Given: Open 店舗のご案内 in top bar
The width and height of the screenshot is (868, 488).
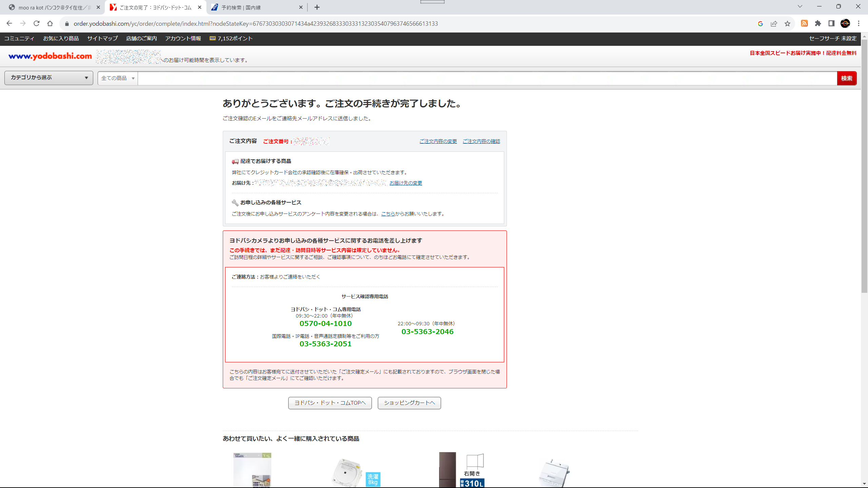Looking at the screenshot, I should 141,38.
